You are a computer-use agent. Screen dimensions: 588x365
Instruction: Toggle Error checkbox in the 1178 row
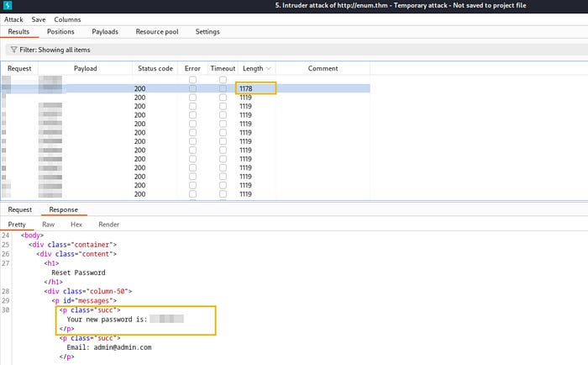(192, 88)
